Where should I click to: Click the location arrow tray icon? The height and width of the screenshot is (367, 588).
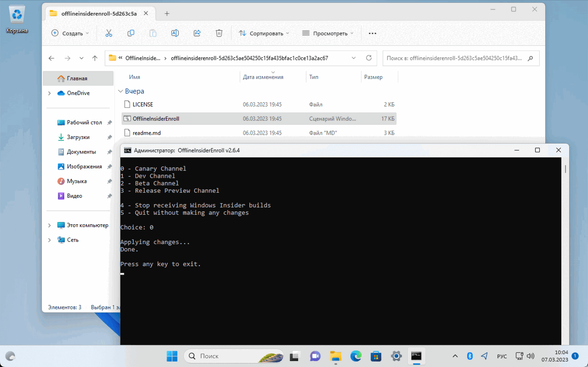coord(485,356)
